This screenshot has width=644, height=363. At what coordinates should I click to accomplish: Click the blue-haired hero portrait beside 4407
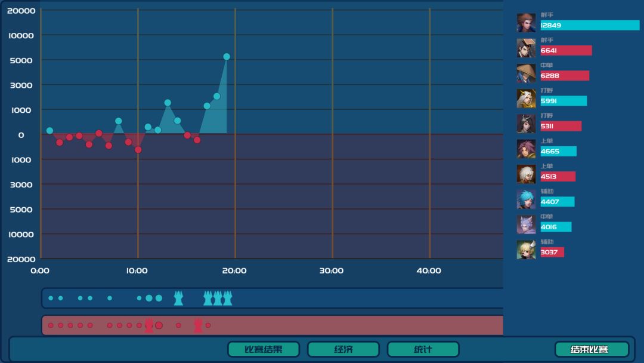pos(526,199)
